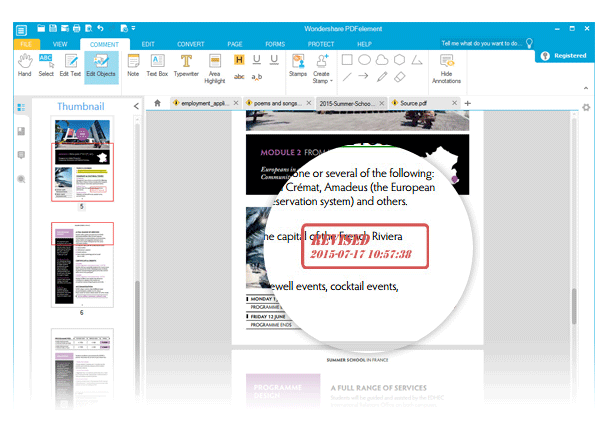Open settings gear beside document tabs

click(586, 108)
